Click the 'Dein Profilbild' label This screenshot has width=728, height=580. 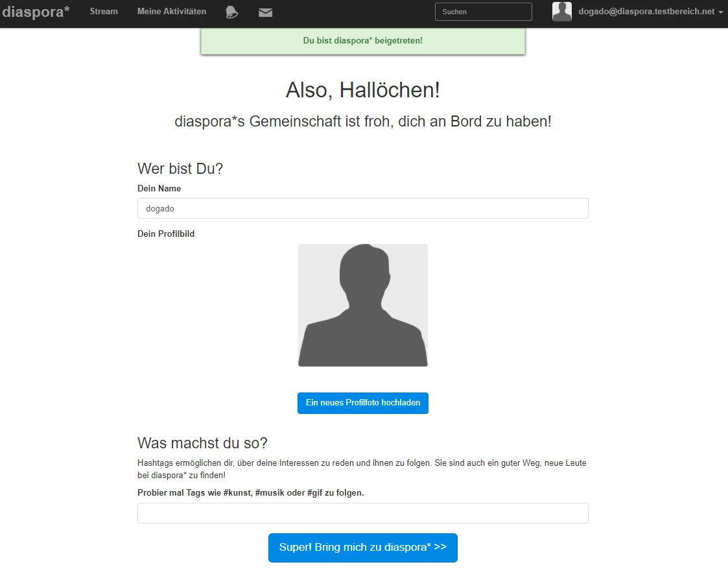(x=166, y=234)
